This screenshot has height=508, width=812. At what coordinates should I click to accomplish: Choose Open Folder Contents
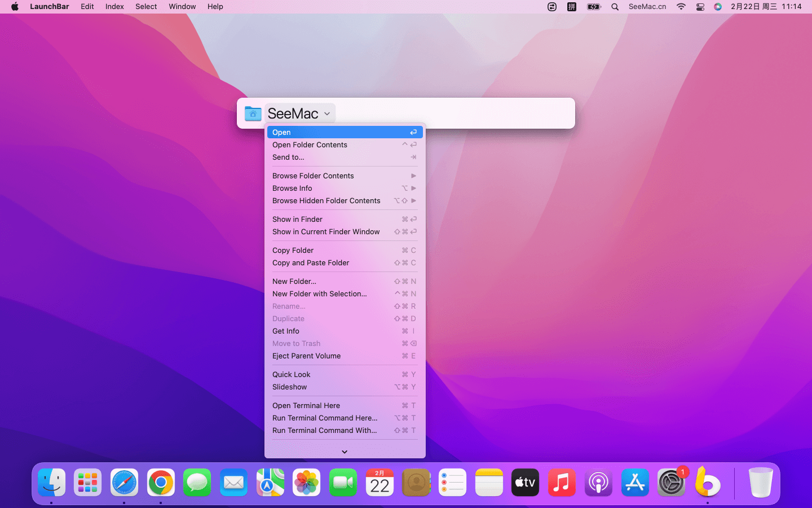345,145
